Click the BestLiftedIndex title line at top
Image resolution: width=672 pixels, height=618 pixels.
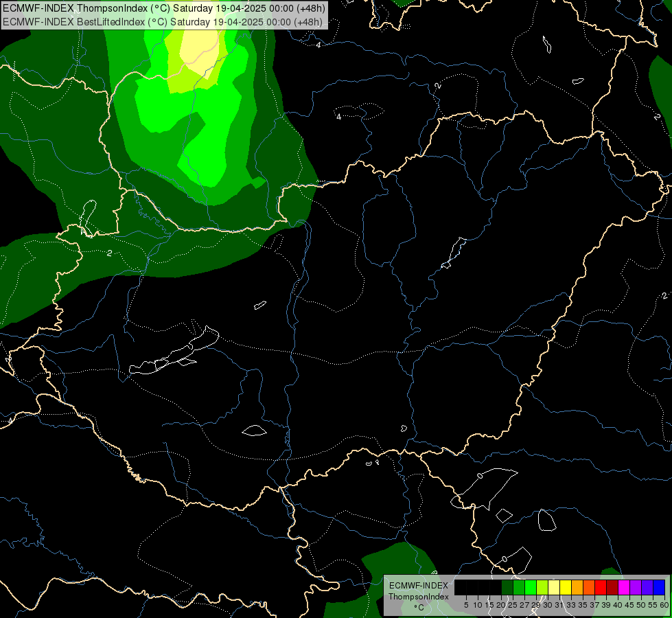point(162,22)
